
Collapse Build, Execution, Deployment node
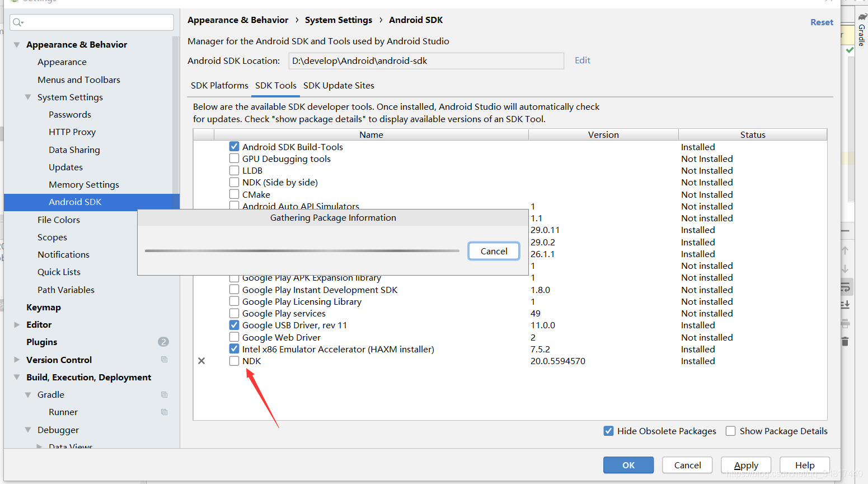17,377
